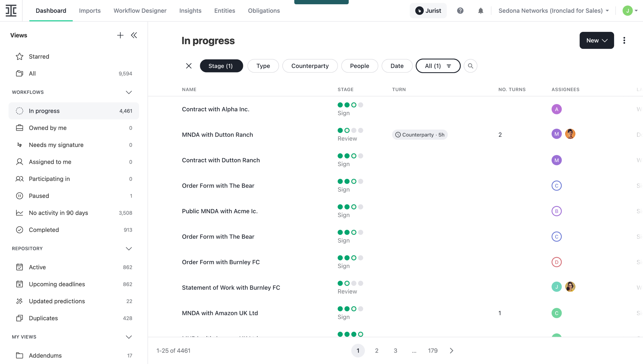643x364 pixels.
Task: Open Contract with Alpha Inc. workflow
Action: pos(216,109)
